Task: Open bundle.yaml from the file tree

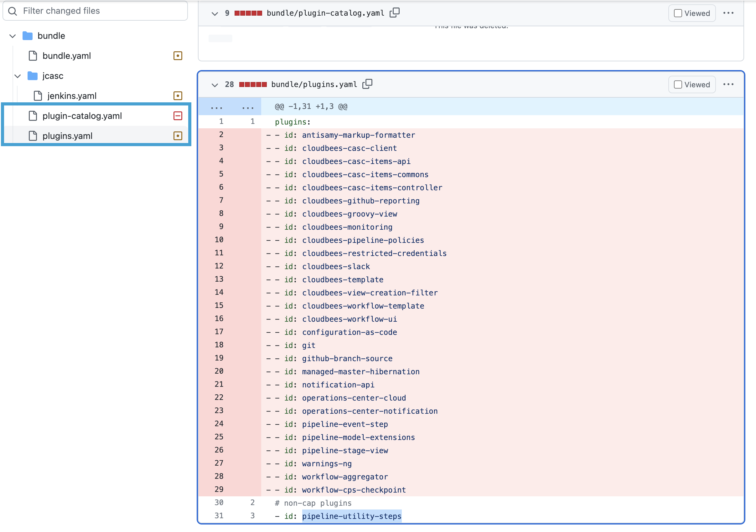Action: (x=66, y=56)
